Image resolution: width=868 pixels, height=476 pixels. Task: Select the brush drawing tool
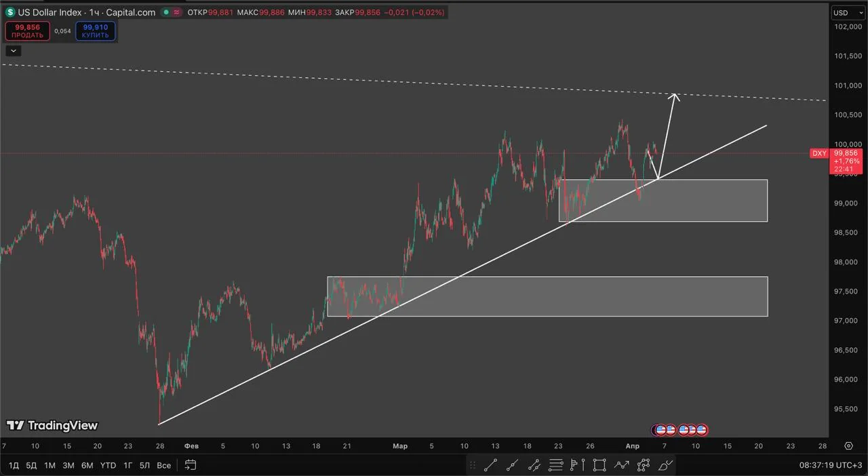pos(665,465)
